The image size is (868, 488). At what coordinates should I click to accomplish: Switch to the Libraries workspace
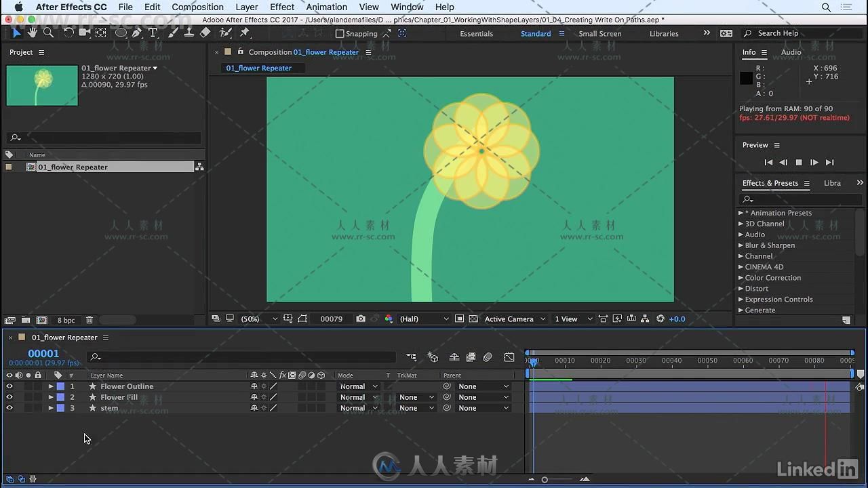pyautogui.click(x=664, y=33)
